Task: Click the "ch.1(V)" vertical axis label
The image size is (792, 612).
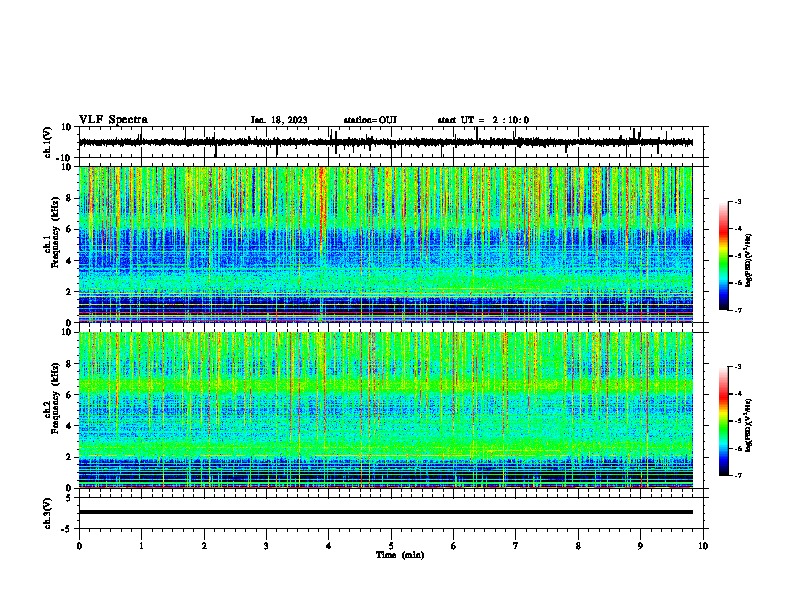Action: coord(48,142)
